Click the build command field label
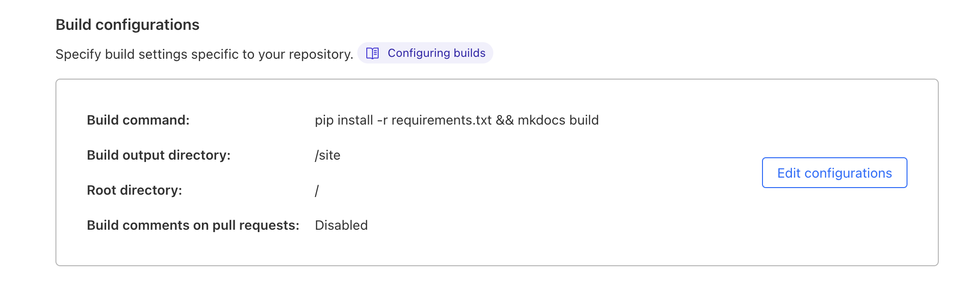The width and height of the screenshot is (980, 288). click(138, 120)
